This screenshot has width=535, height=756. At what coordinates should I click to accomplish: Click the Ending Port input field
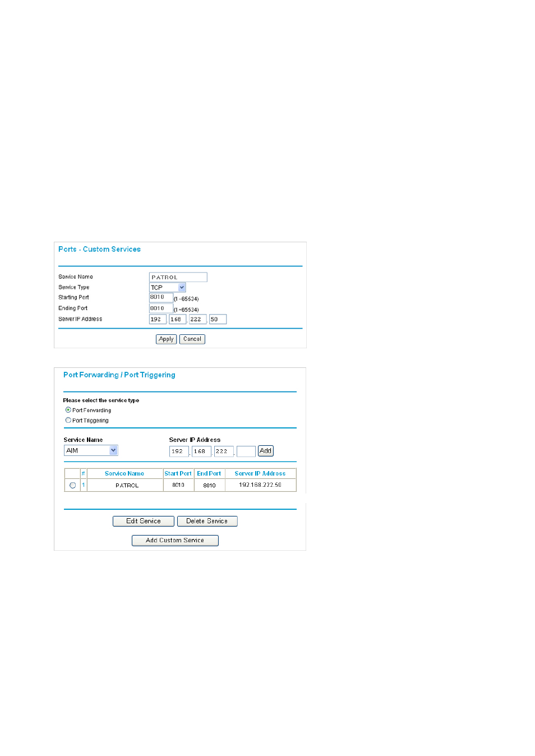coord(161,308)
